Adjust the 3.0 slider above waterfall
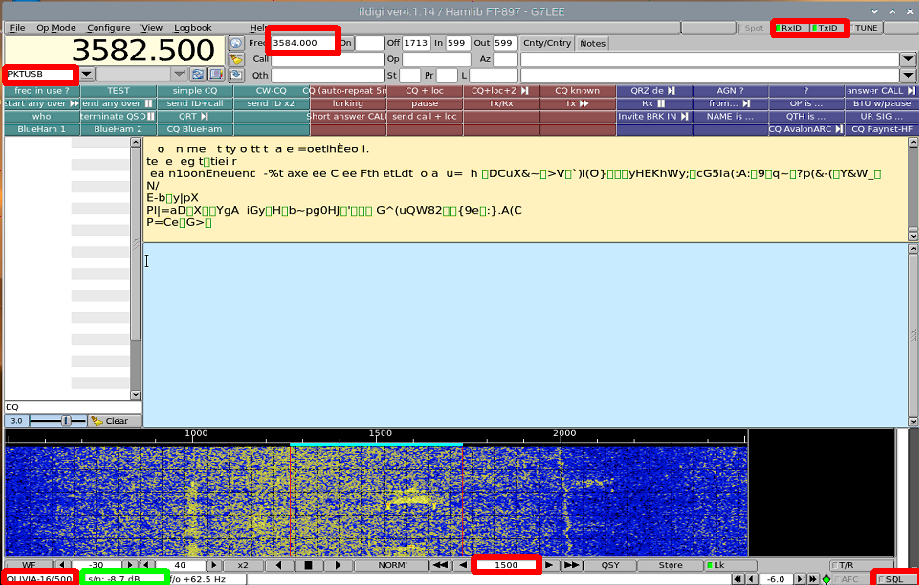 tap(66, 421)
